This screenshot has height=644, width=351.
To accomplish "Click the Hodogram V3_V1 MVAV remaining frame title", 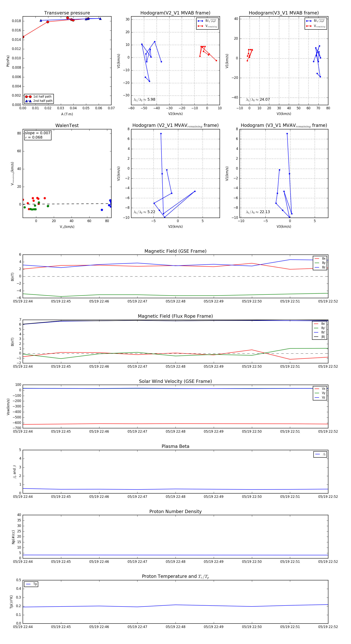I will (284, 125).
